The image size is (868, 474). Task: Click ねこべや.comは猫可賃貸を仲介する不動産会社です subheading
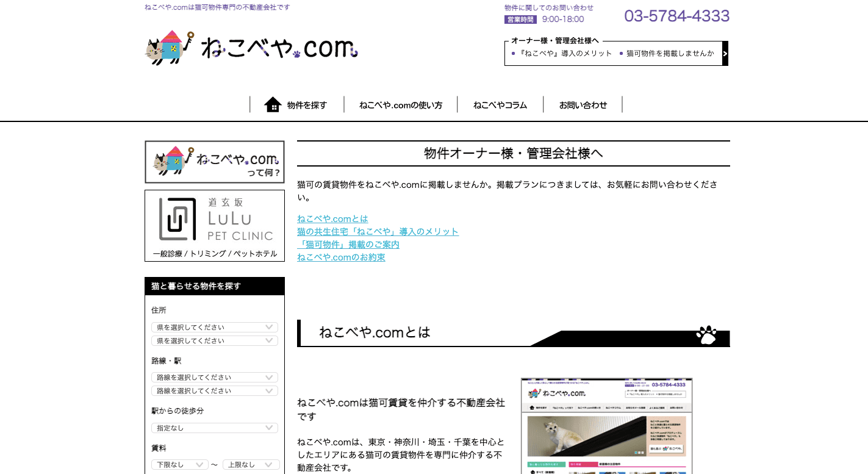(x=401, y=409)
